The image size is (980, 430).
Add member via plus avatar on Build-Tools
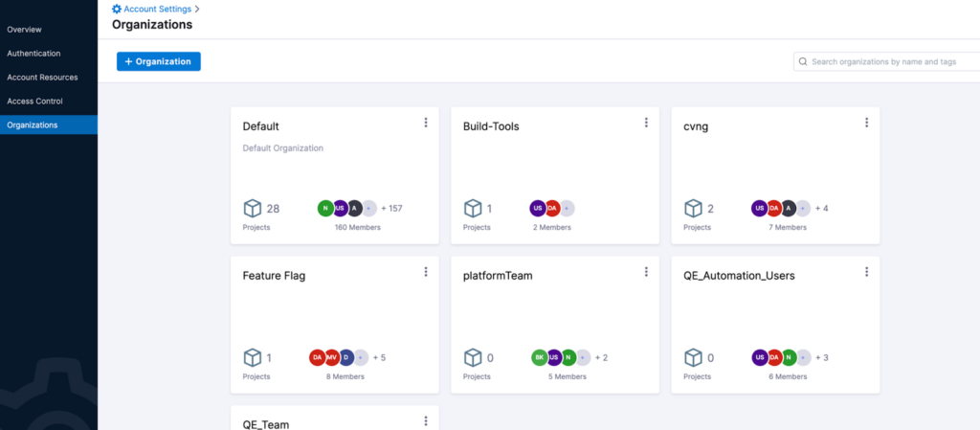coord(567,208)
